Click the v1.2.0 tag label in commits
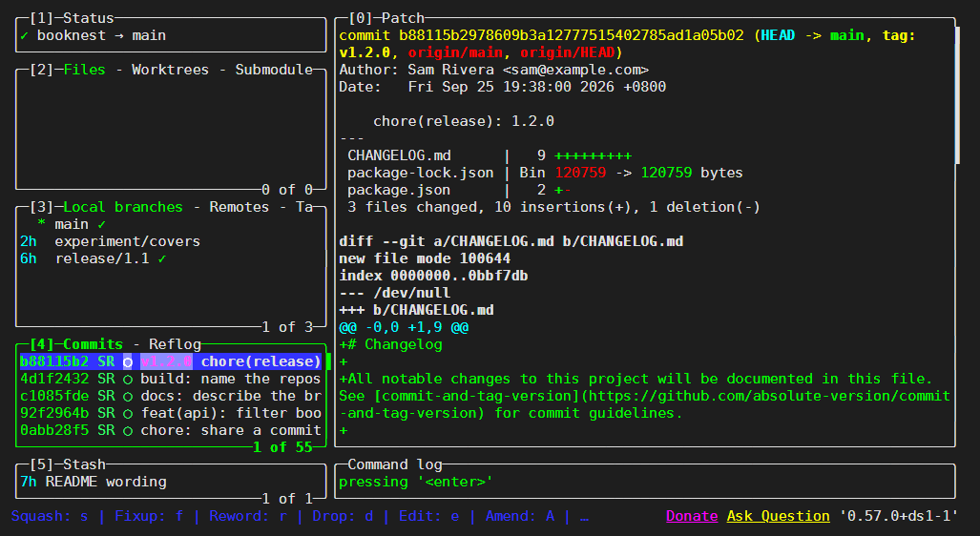The height and width of the screenshot is (536, 980). click(x=166, y=361)
